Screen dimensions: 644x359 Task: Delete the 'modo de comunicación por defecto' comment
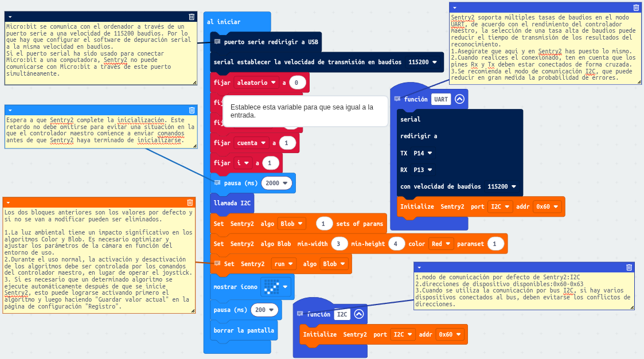pyautogui.click(x=629, y=267)
